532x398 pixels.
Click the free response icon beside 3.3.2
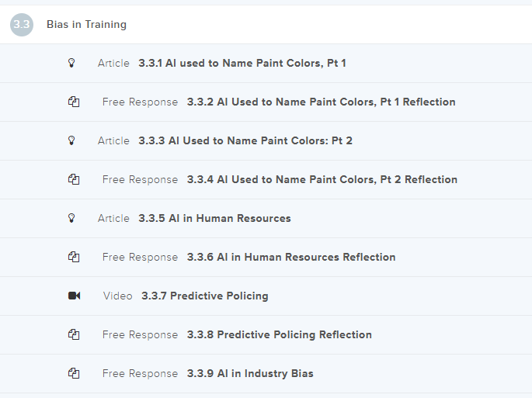click(x=74, y=102)
